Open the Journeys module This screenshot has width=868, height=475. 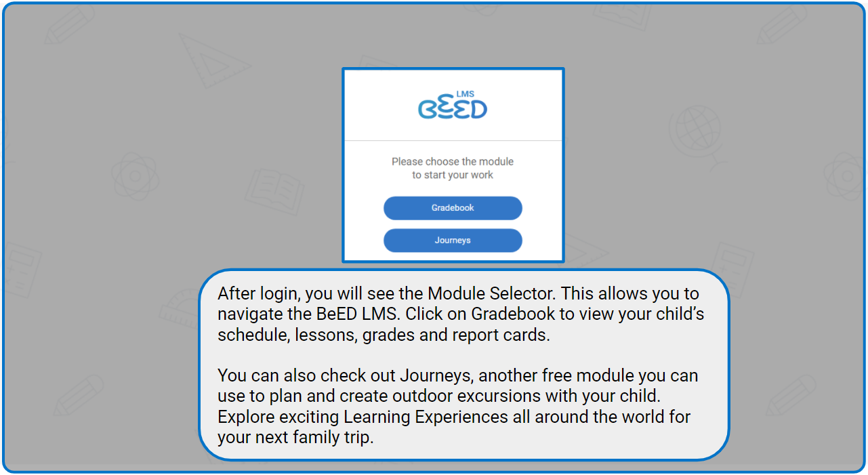point(453,241)
